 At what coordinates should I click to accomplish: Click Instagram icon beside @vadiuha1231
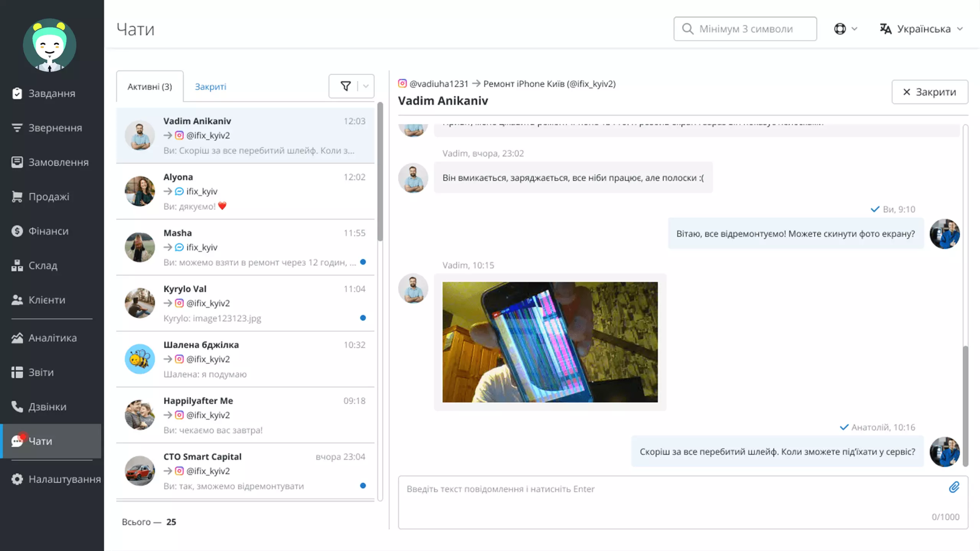point(402,83)
